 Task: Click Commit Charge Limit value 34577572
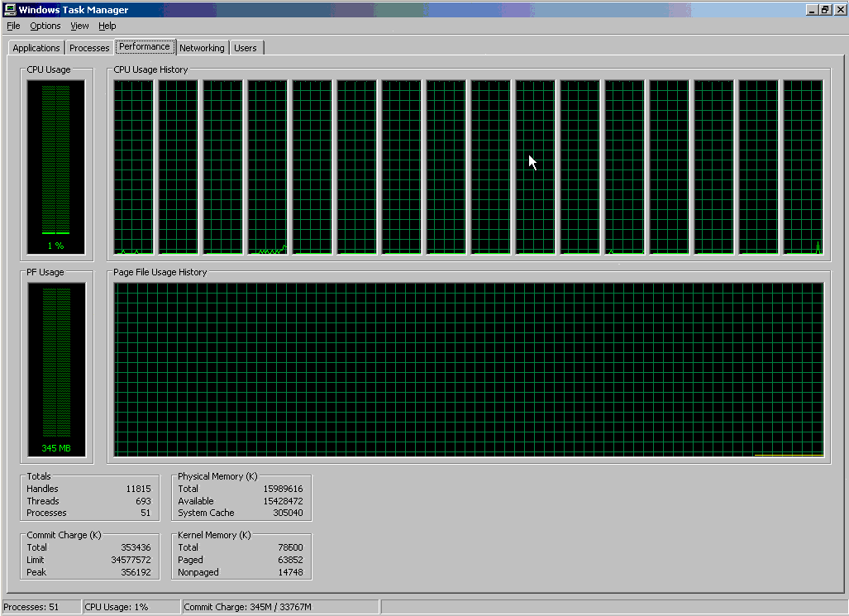131,560
